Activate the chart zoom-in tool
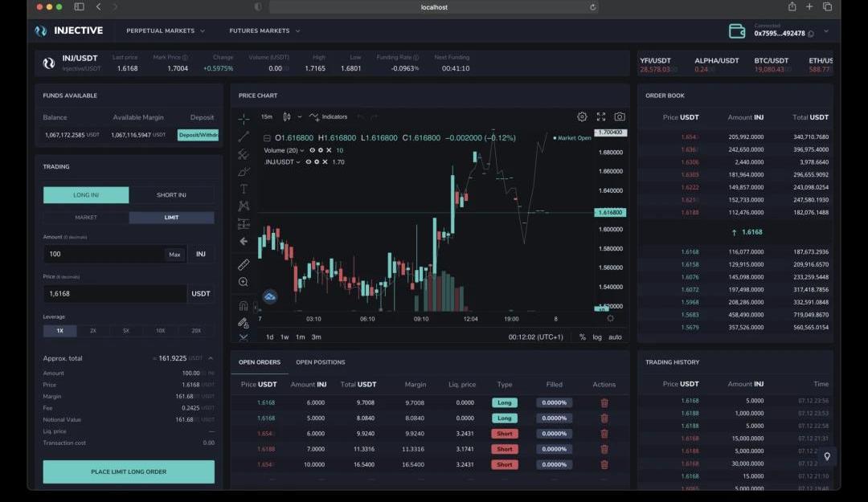 click(244, 282)
